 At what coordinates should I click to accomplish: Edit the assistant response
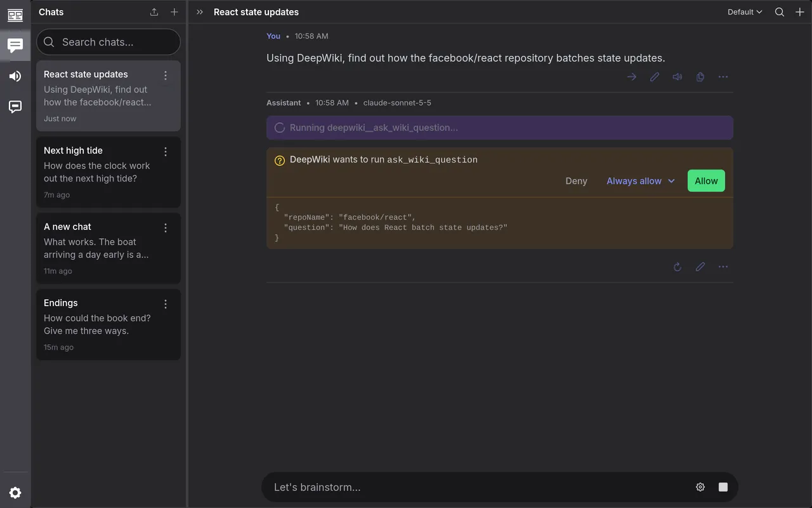(700, 267)
